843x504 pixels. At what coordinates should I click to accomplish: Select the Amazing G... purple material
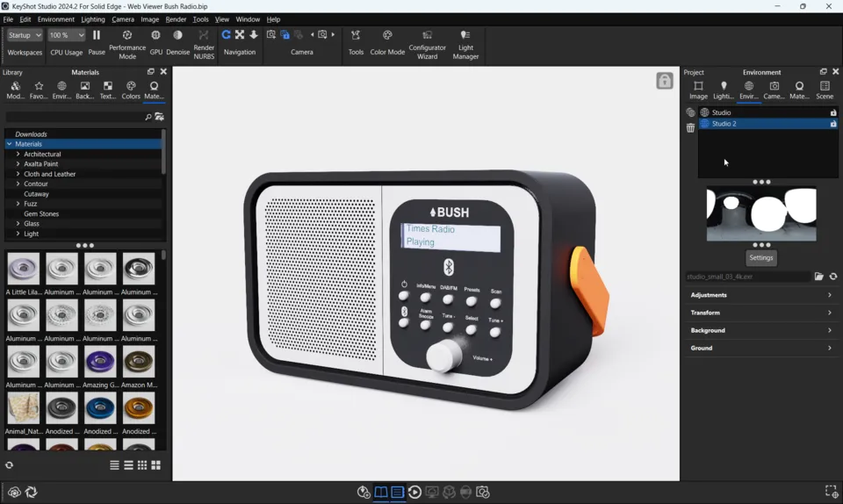[100, 362]
